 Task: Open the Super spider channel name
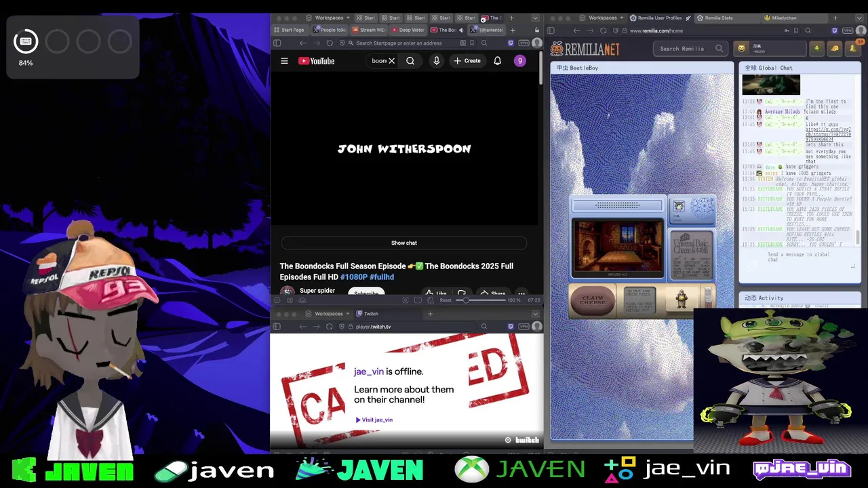(317, 291)
